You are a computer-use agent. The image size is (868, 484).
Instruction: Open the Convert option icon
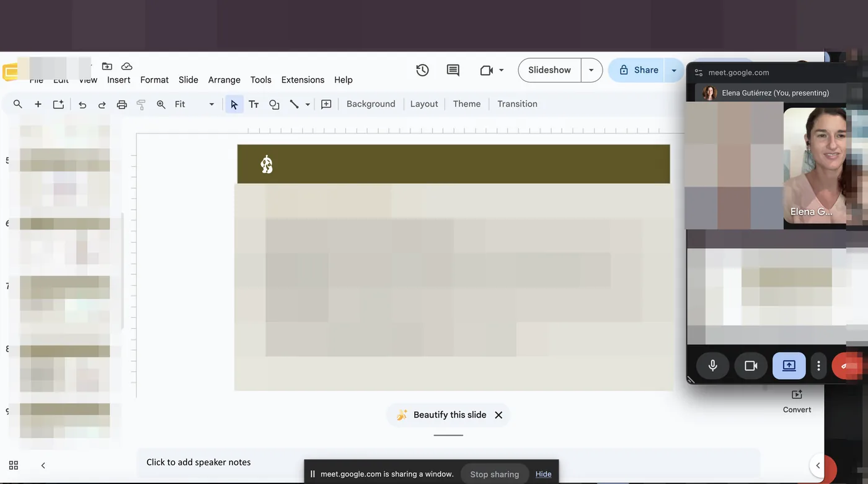pyautogui.click(x=797, y=394)
